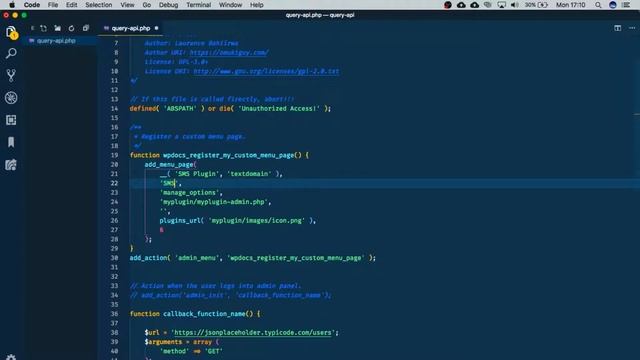Click the Mon 17:10 clock
Screen dimensions: 640x360
(571, 5)
